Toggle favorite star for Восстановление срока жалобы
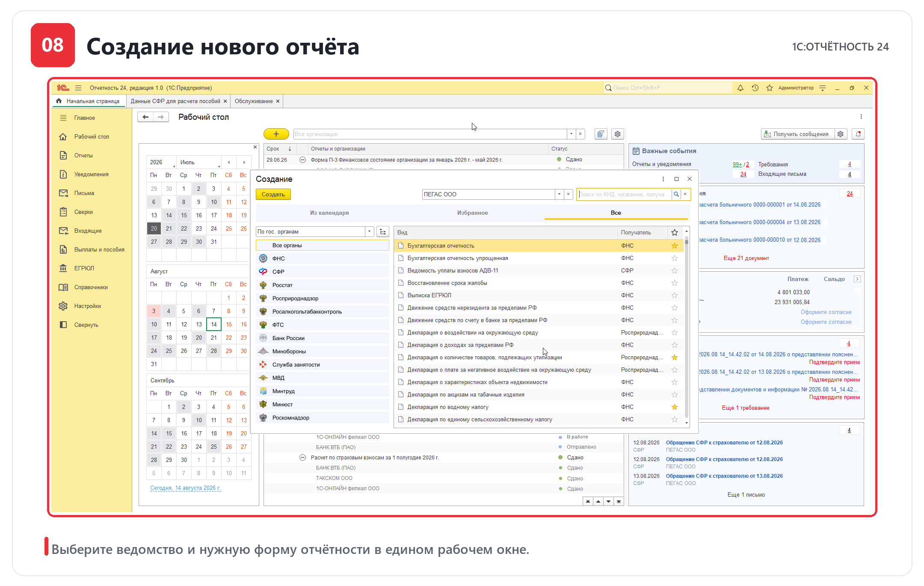The width and height of the screenshot is (924, 586). [675, 283]
